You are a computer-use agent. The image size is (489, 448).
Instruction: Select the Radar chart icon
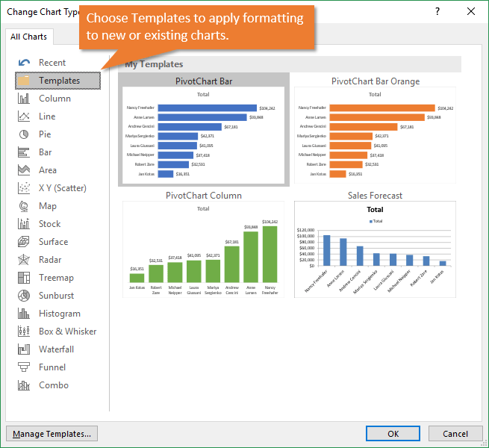pos(24,260)
